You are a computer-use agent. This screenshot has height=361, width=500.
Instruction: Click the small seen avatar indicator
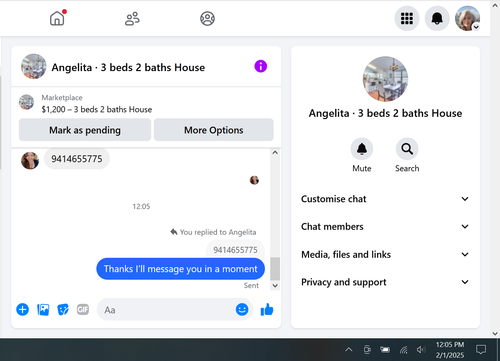click(254, 180)
